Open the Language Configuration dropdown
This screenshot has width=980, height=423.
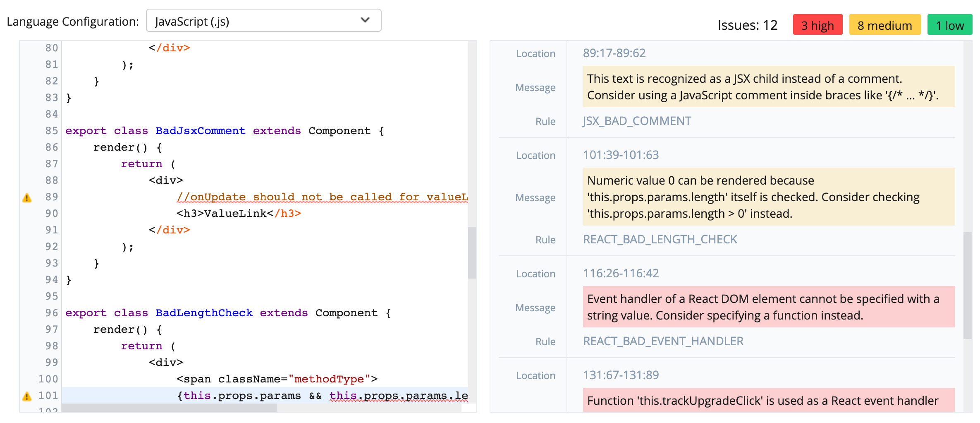click(263, 21)
